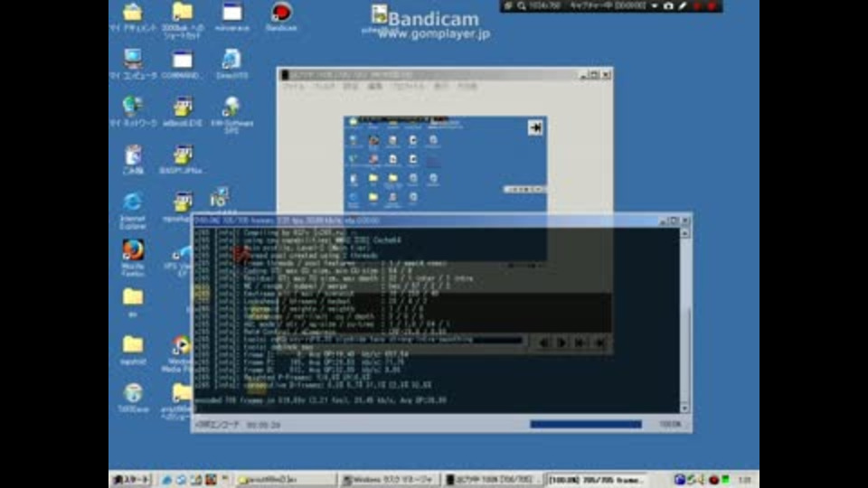Click the green square tray icon

pos(725,479)
